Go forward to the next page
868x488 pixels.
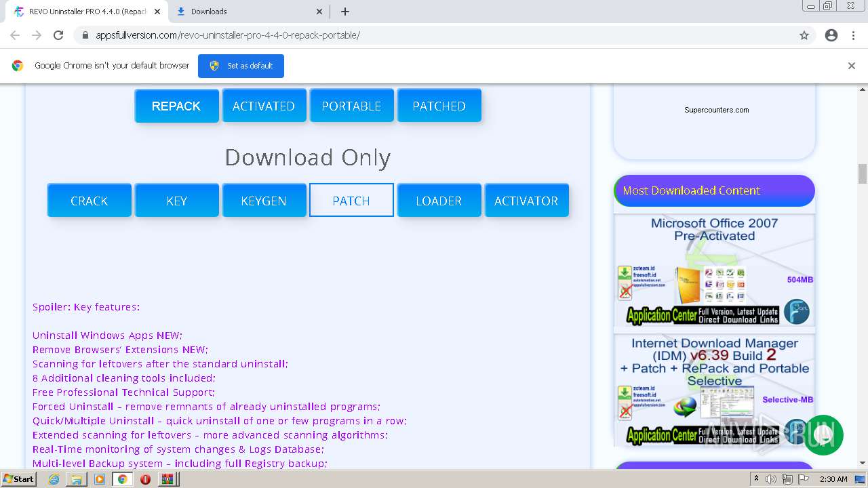click(x=37, y=35)
